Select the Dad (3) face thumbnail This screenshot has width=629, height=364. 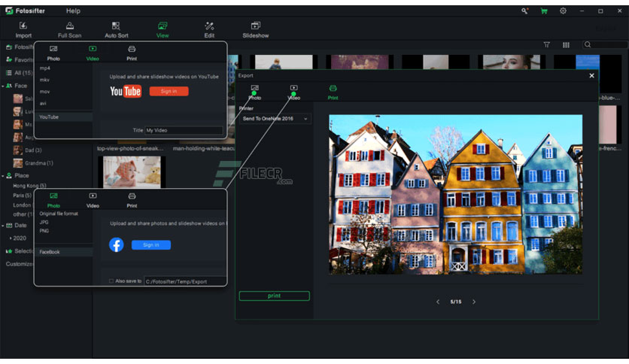17,150
